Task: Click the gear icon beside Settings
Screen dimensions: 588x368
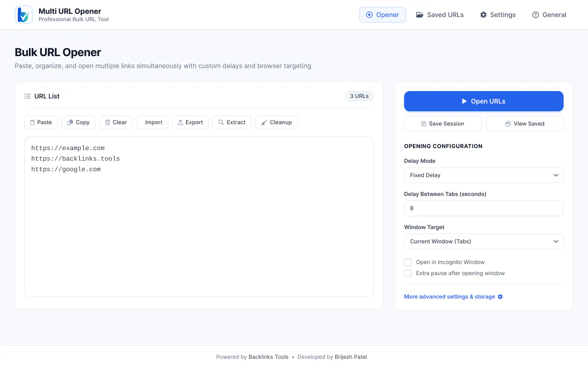Action: pyautogui.click(x=483, y=15)
